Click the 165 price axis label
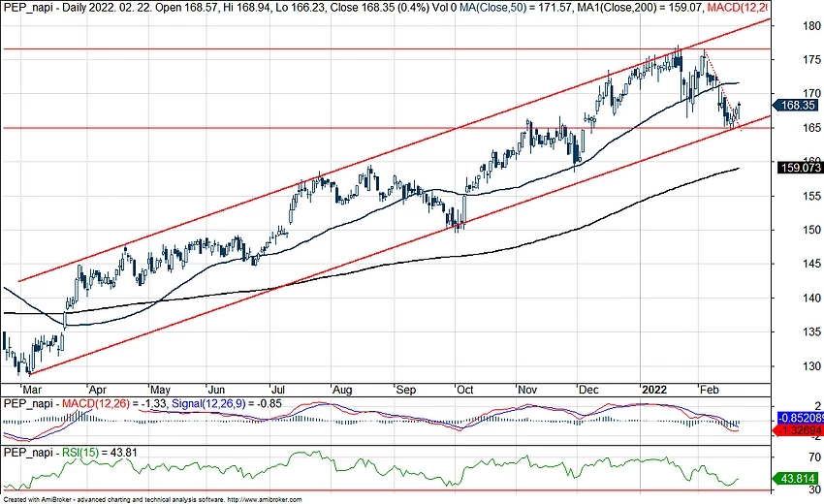The height and width of the screenshot is (504, 824). [x=812, y=128]
